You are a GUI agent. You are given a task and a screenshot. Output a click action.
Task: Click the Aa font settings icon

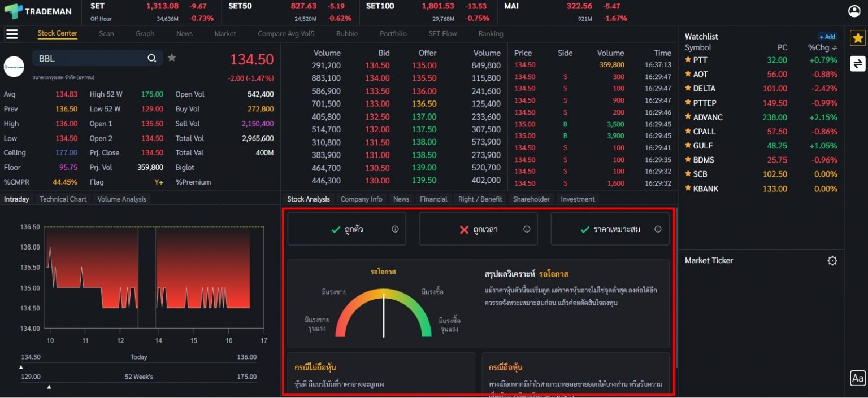857,379
